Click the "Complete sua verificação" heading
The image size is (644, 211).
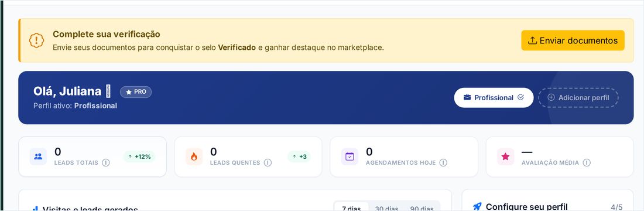click(107, 34)
